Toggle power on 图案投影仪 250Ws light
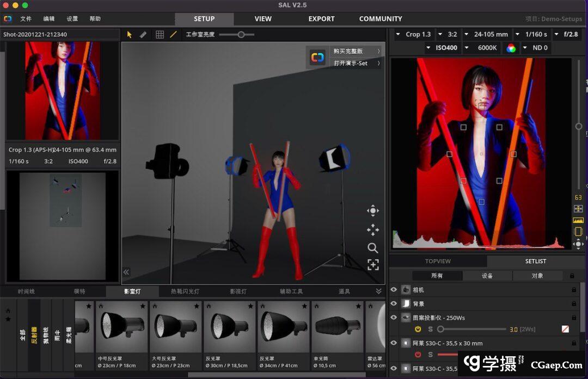Viewport: 588px width, 379px height. (418, 329)
